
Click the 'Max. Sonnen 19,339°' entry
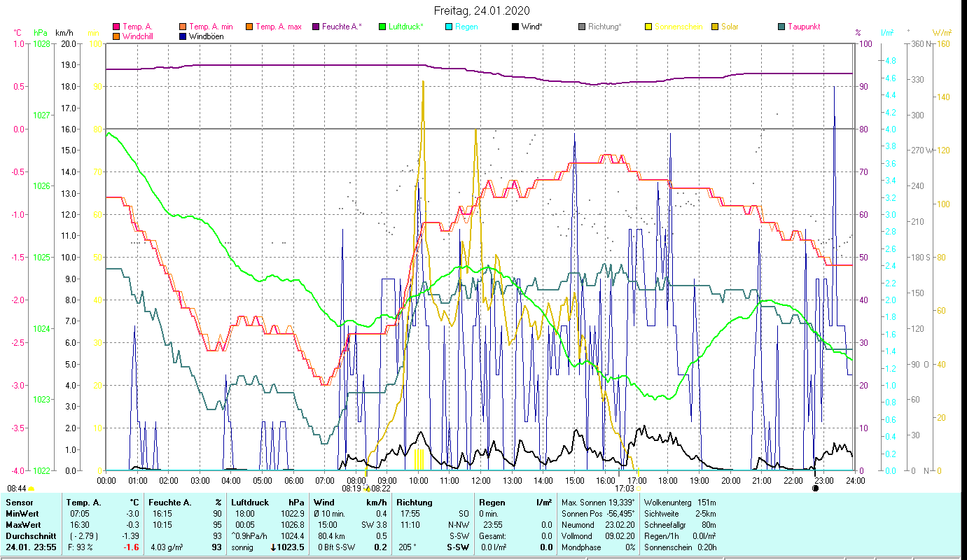[x=599, y=503]
